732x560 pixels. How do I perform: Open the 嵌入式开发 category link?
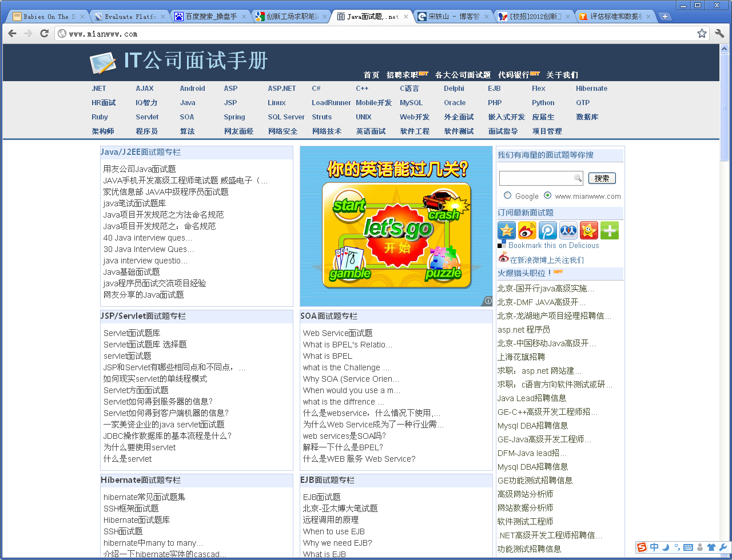pos(506,117)
